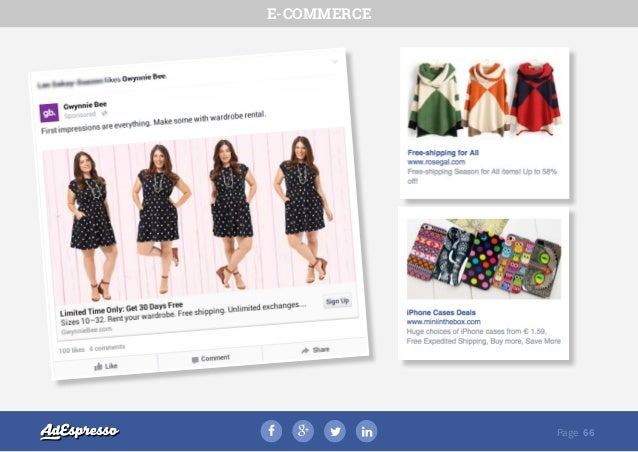This screenshot has height=452, width=638.
Task: Click the iPhone cases ad image
Action: click(484, 259)
